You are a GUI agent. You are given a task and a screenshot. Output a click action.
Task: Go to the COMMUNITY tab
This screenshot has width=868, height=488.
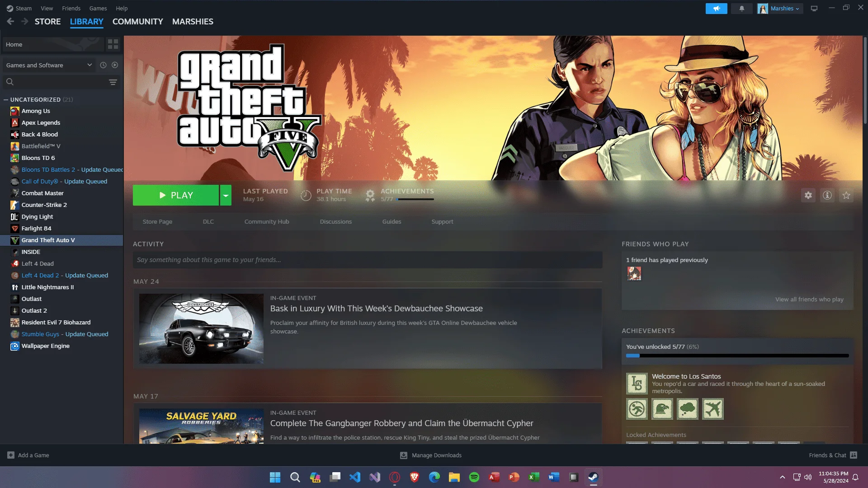[x=137, y=21]
